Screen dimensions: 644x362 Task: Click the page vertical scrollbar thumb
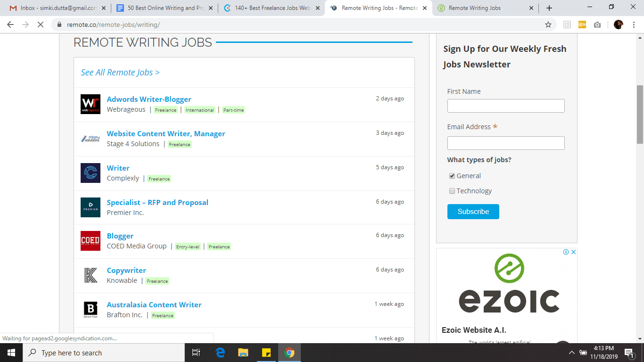[640, 114]
